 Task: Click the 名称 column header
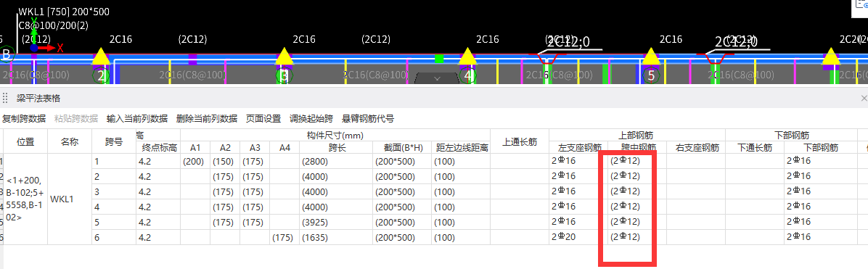[x=70, y=141]
